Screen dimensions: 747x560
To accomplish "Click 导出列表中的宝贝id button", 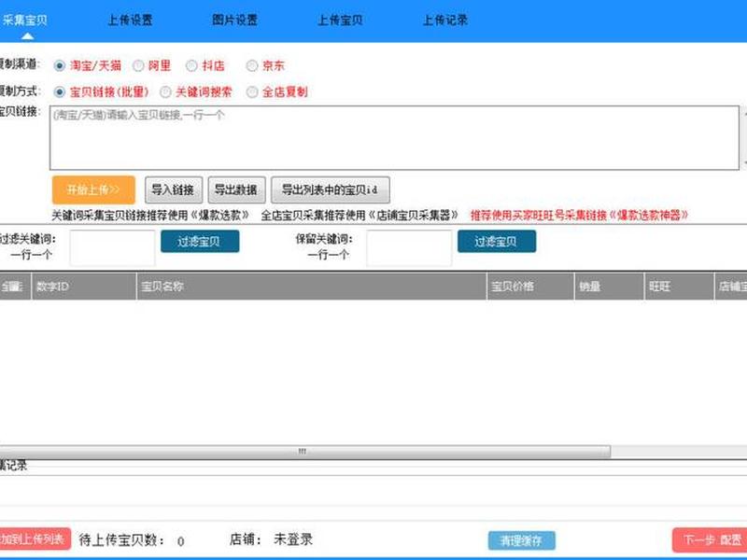I will [x=331, y=190].
